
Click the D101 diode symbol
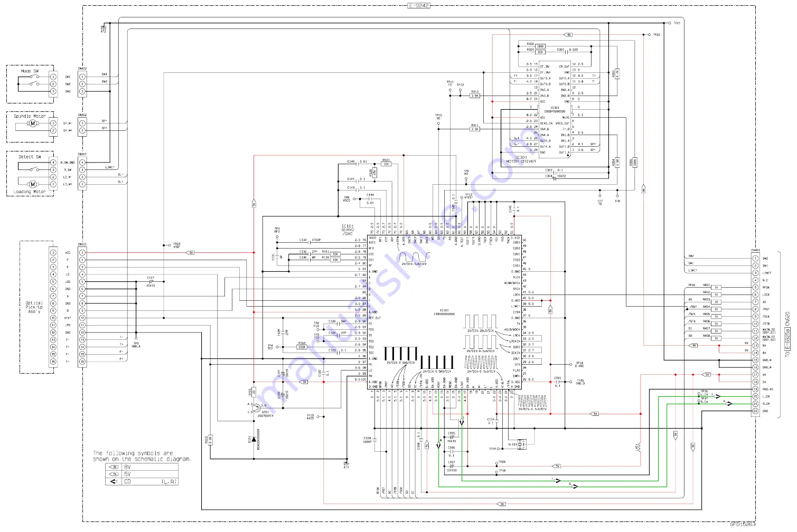point(252,438)
